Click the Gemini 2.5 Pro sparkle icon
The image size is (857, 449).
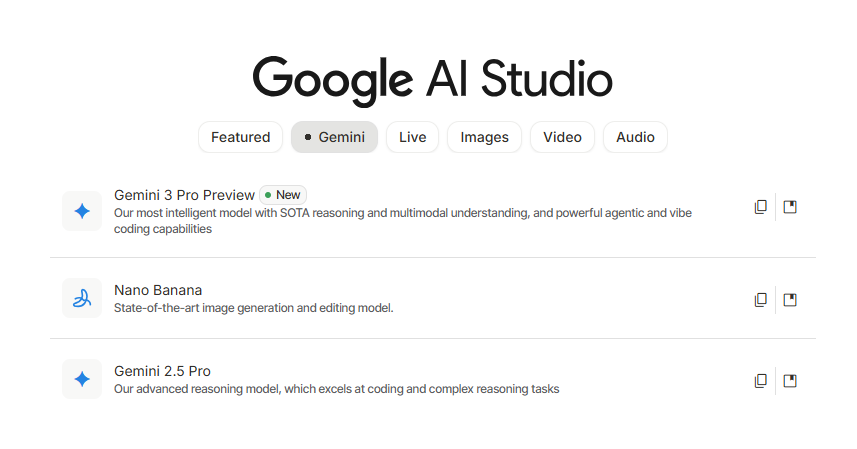pyautogui.click(x=82, y=379)
